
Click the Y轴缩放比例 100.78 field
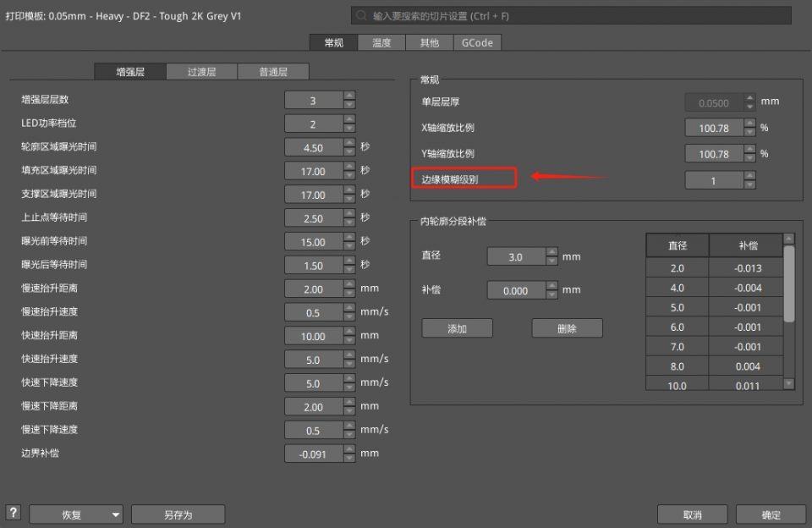coord(714,154)
